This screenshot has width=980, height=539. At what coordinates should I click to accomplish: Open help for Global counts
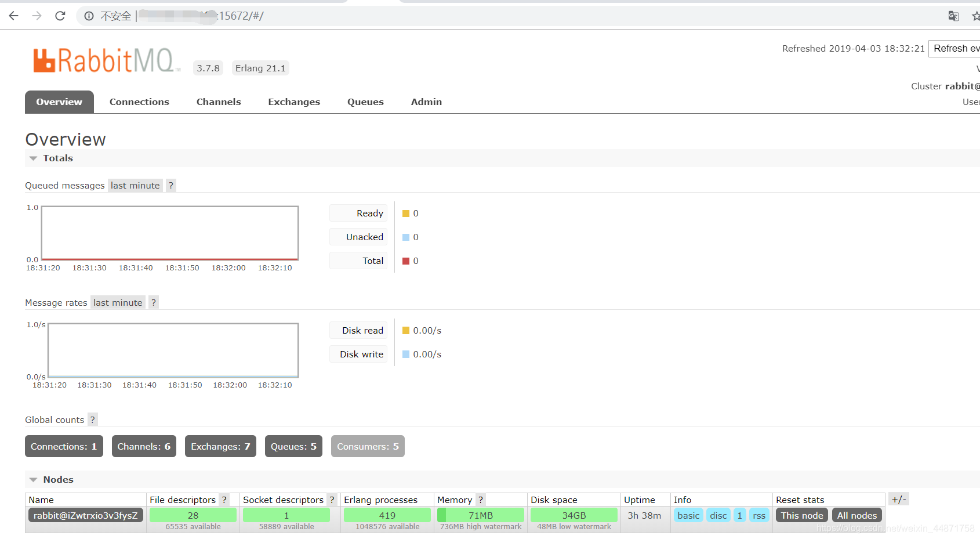[x=92, y=419]
